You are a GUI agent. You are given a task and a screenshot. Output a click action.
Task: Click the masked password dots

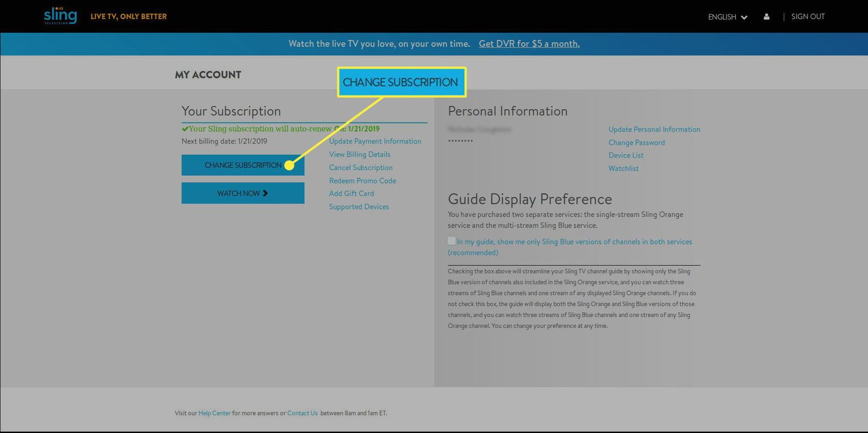(461, 141)
